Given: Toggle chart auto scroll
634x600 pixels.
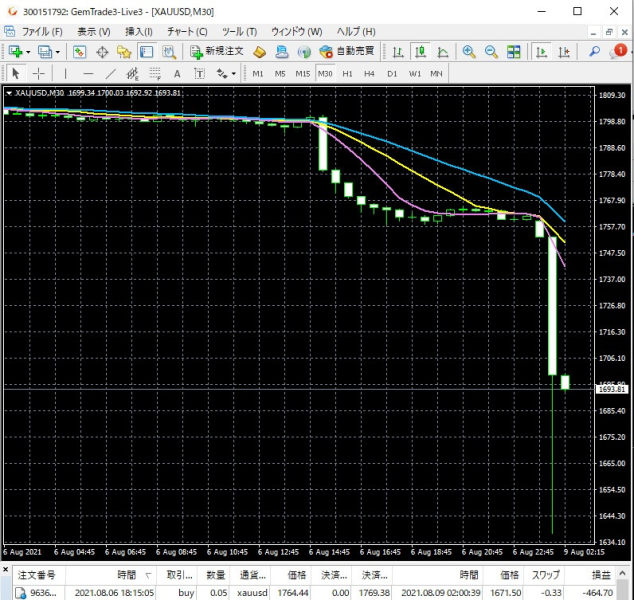Looking at the screenshot, I should [541, 52].
